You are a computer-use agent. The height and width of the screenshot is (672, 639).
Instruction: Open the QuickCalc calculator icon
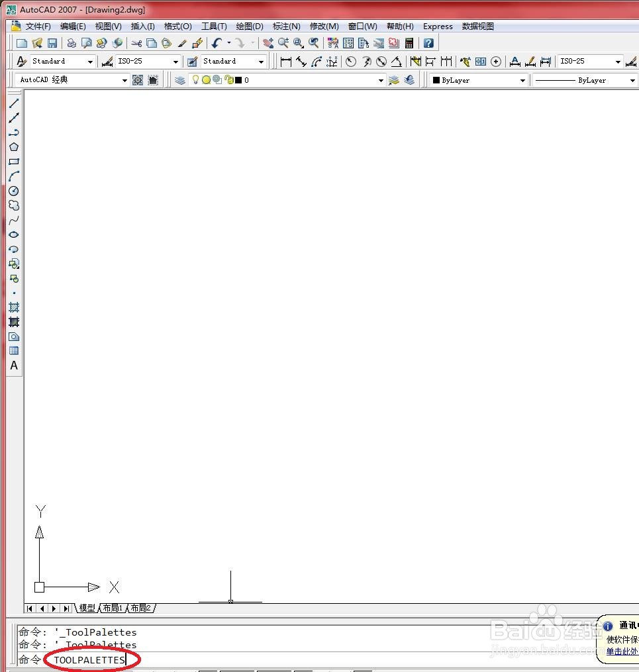point(409,43)
